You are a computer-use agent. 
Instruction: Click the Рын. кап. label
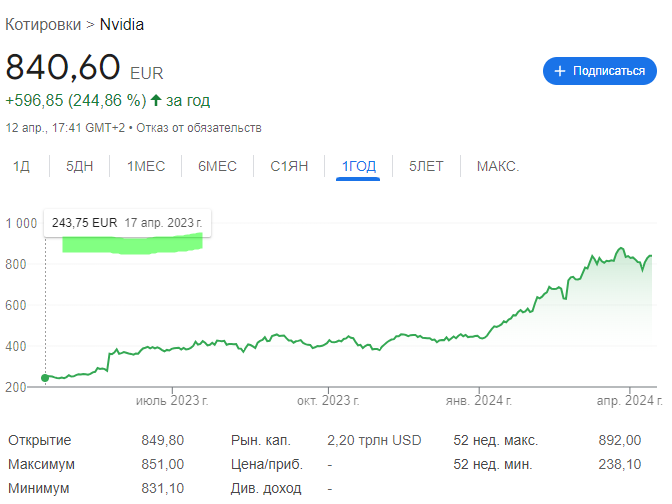coord(261,440)
